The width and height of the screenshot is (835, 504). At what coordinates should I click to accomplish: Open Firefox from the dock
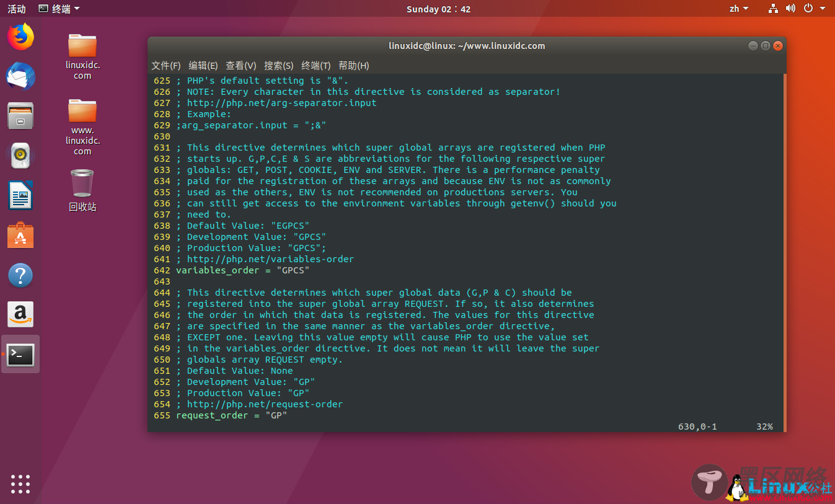20,37
